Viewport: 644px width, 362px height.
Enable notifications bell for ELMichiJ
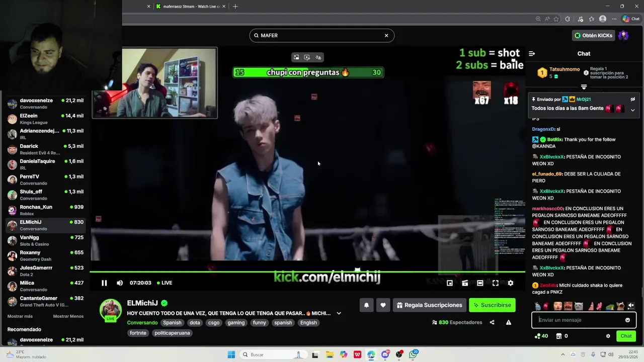366,305
